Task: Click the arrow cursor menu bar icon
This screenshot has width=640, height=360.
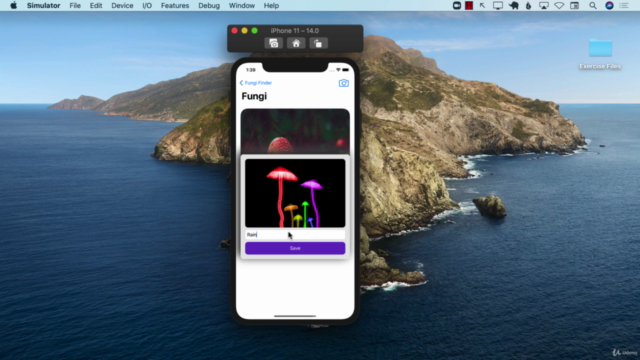Action: click(x=482, y=6)
